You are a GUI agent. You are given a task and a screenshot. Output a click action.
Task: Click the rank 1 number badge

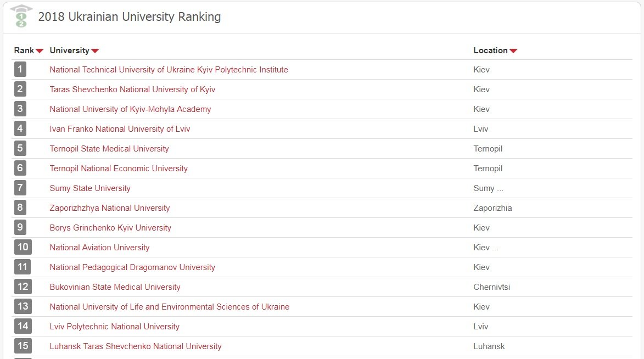coord(20,69)
